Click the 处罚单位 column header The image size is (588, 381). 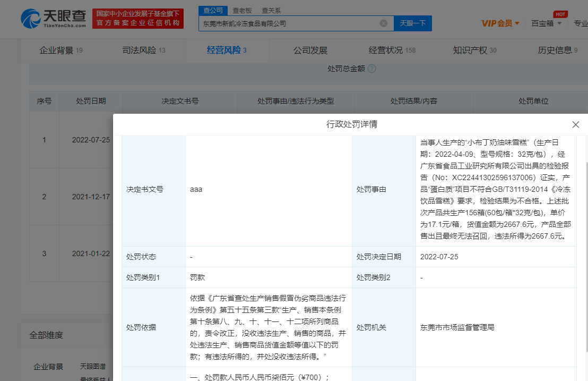pyautogui.click(x=533, y=101)
